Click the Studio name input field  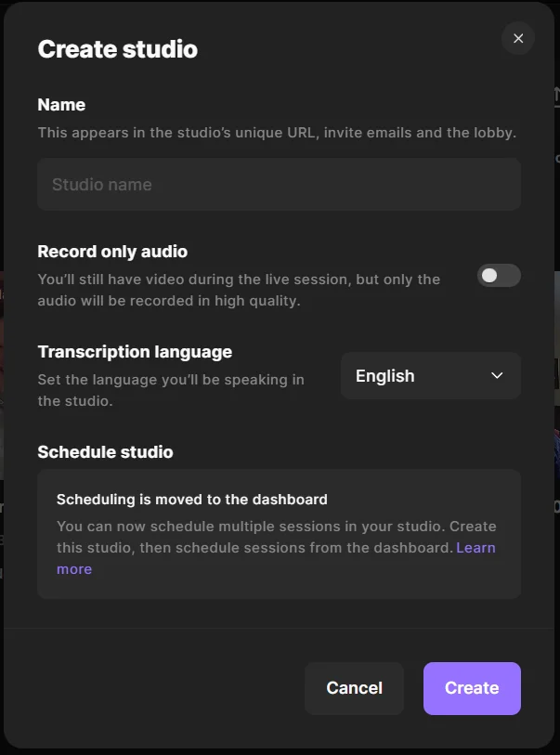[x=279, y=184]
